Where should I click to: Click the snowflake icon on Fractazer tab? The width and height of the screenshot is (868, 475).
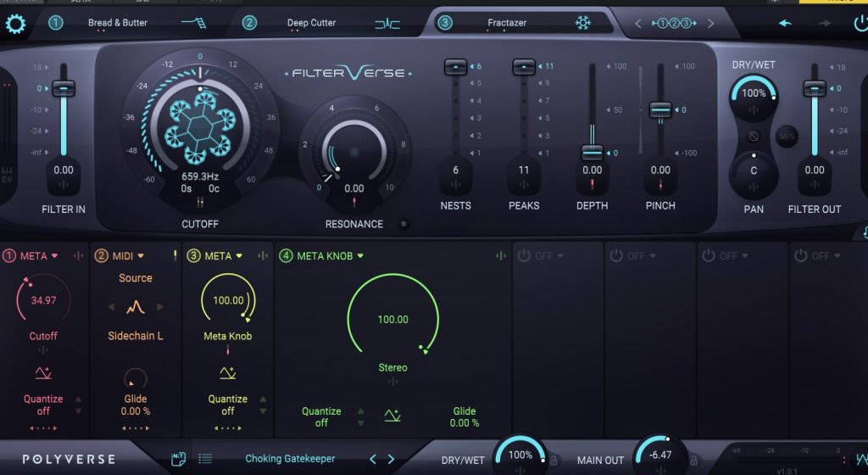coord(583,23)
